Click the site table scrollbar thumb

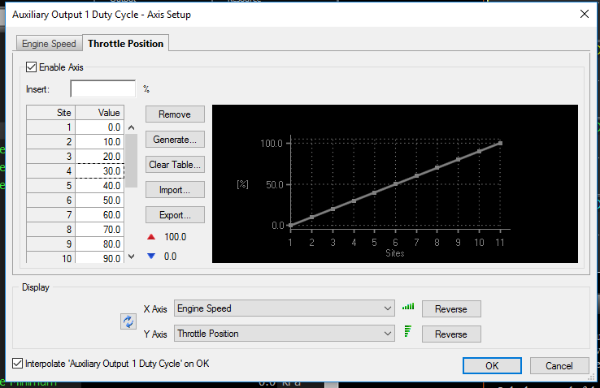[131, 160]
